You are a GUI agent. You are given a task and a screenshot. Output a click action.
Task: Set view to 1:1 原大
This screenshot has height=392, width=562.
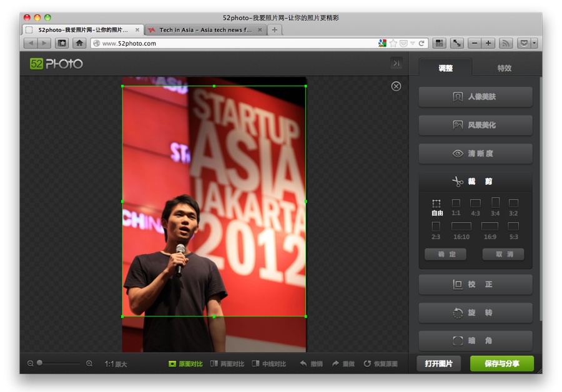(x=116, y=364)
